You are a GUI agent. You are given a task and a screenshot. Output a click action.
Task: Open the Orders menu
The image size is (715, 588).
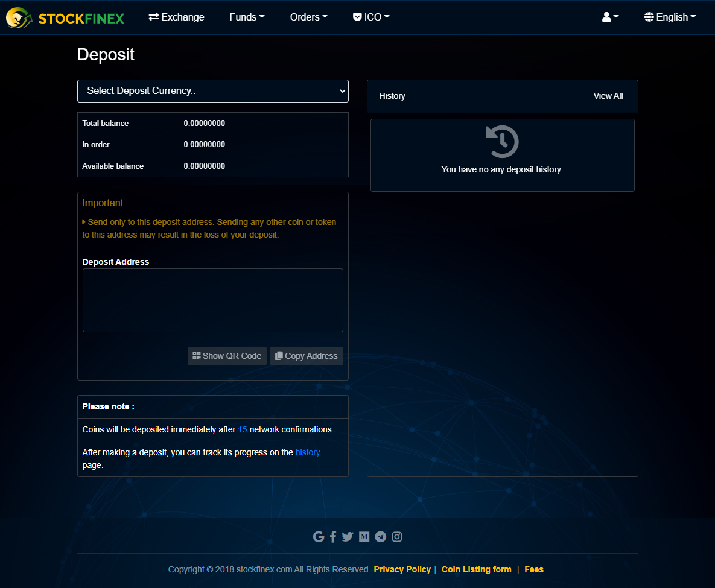tap(308, 17)
